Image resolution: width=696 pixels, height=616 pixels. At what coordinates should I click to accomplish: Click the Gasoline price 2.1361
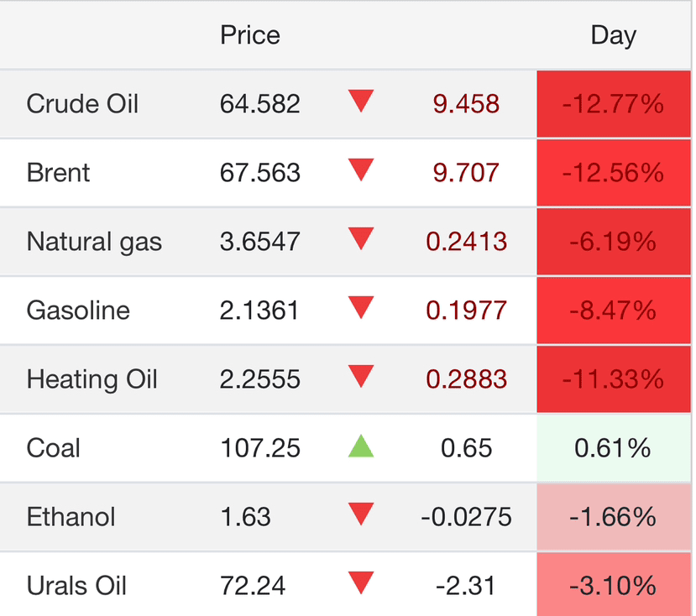[x=259, y=311]
